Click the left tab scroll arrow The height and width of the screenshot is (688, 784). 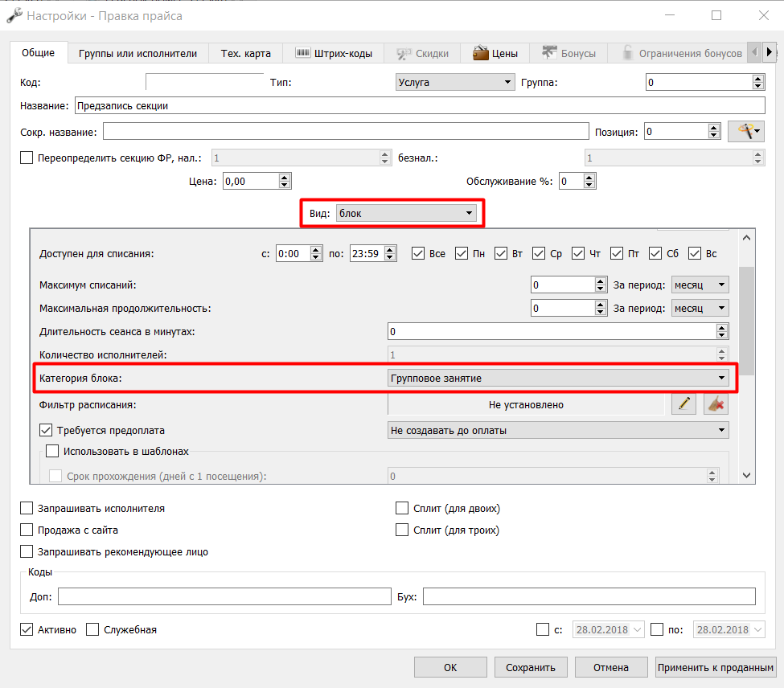755,52
